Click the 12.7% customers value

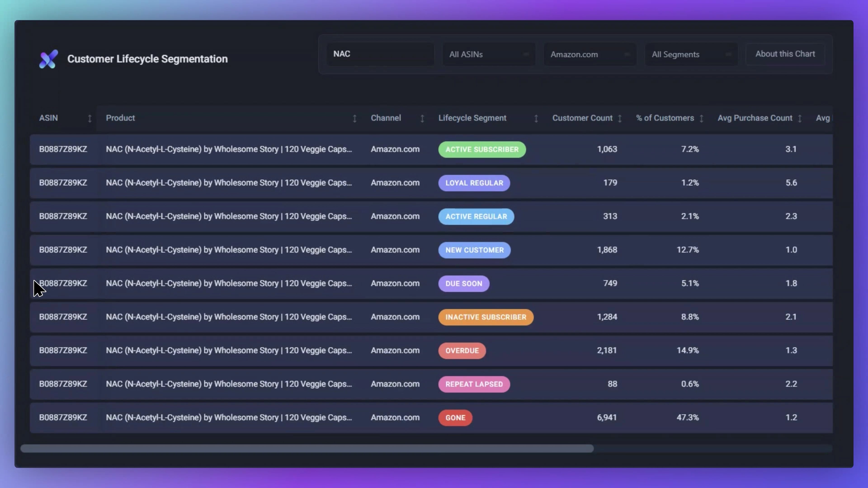tap(687, 250)
